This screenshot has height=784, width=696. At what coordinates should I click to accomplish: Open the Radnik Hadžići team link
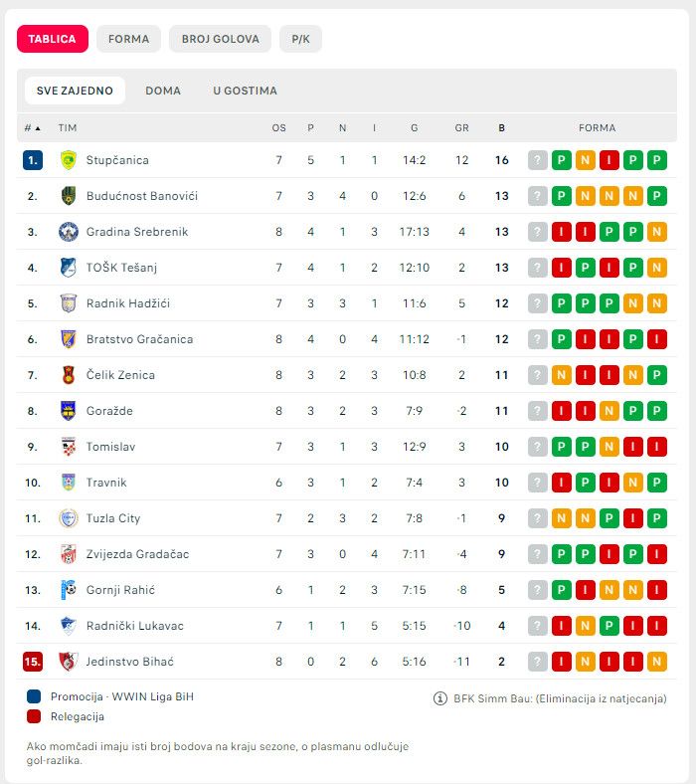(126, 303)
